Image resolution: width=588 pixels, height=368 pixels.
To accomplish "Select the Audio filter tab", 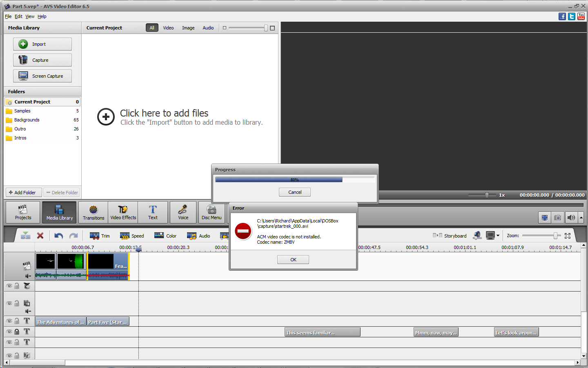I will pos(208,28).
